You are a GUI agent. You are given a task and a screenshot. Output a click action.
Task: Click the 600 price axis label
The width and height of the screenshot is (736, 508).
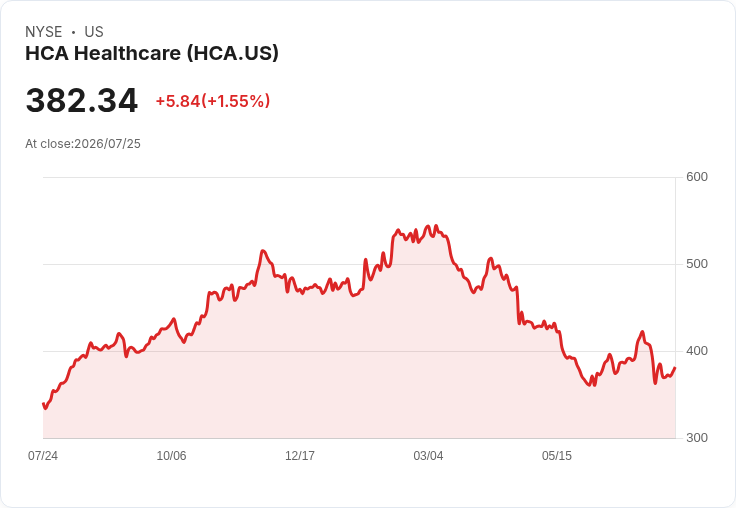(x=697, y=177)
